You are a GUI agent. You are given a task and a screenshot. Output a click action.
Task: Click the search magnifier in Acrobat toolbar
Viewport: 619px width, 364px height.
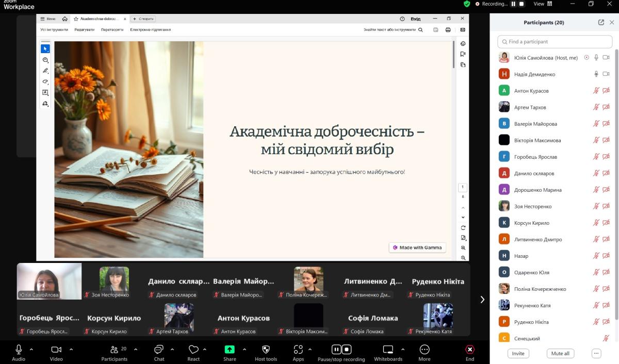[x=420, y=30]
